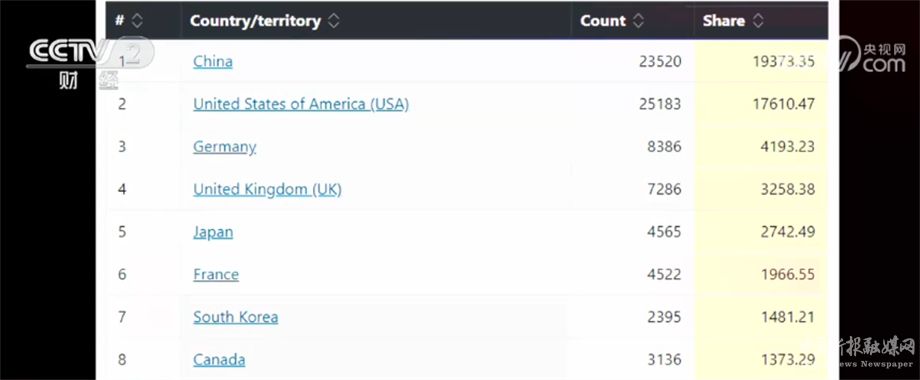This screenshot has width=920, height=380.
Task: Open United States of America (USA) link
Action: (x=301, y=104)
